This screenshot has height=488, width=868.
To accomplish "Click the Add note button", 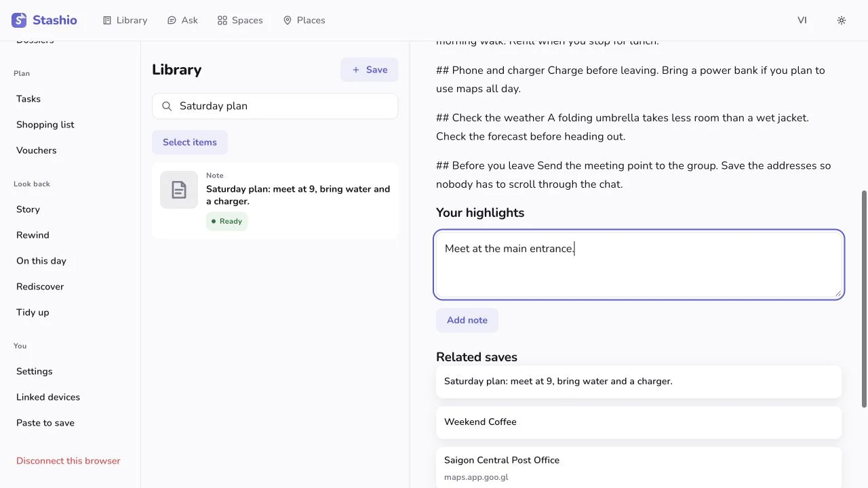I will tap(467, 321).
